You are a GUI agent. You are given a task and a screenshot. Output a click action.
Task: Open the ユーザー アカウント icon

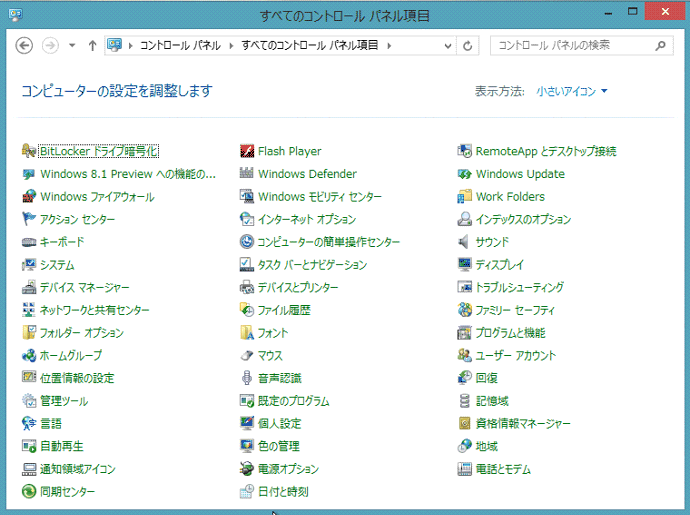coord(464,355)
